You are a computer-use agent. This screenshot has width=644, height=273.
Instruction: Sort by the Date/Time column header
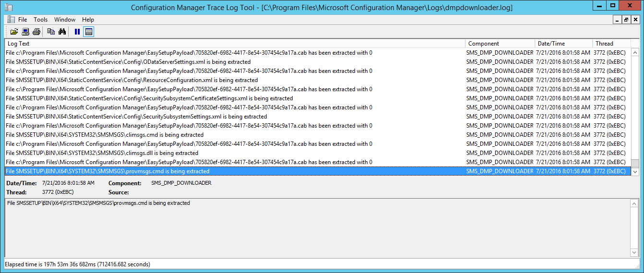pos(564,43)
